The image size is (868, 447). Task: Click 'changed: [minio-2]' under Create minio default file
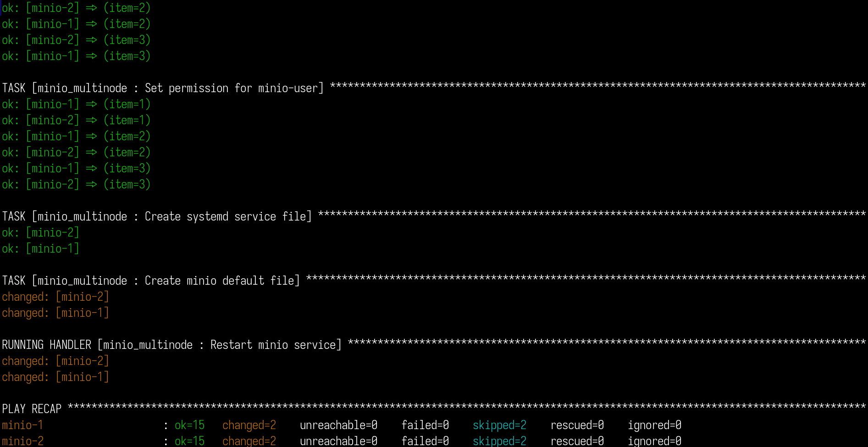pos(55,297)
